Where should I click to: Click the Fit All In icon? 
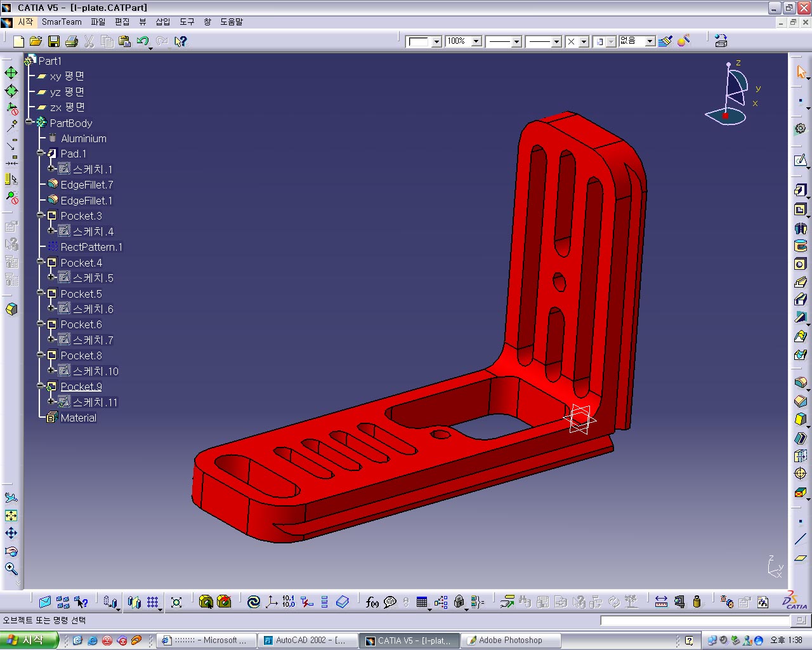click(x=11, y=515)
